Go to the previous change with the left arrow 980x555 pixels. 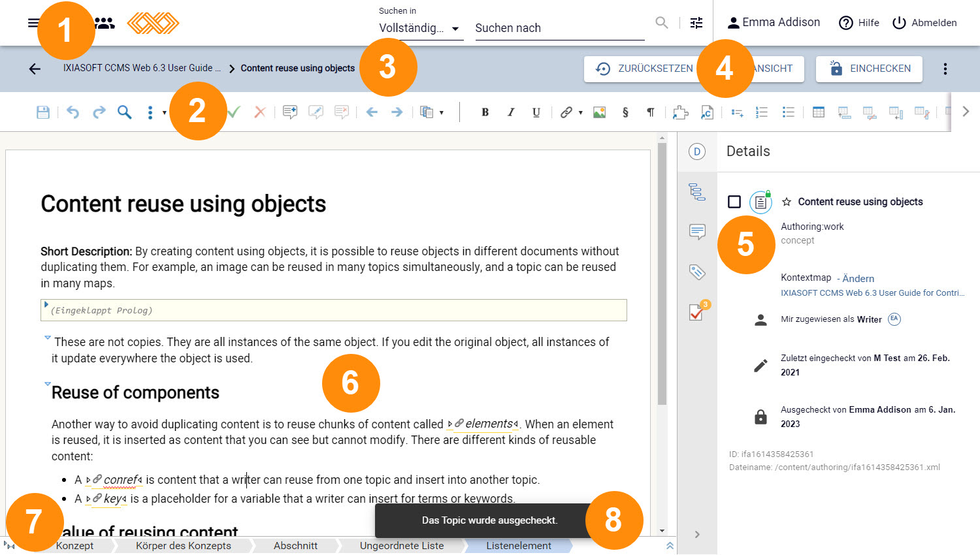click(372, 112)
